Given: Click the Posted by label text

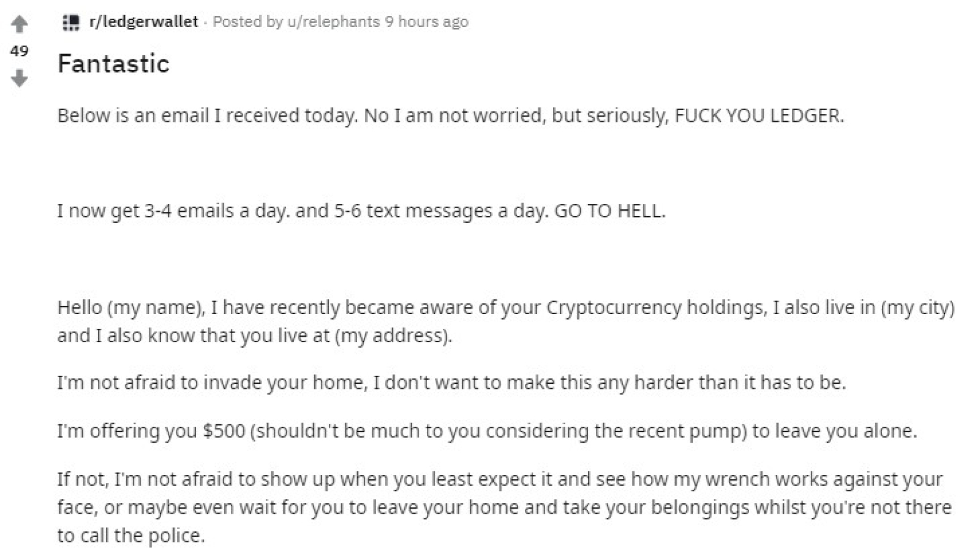Looking at the screenshot, I should tap(248, 22).
